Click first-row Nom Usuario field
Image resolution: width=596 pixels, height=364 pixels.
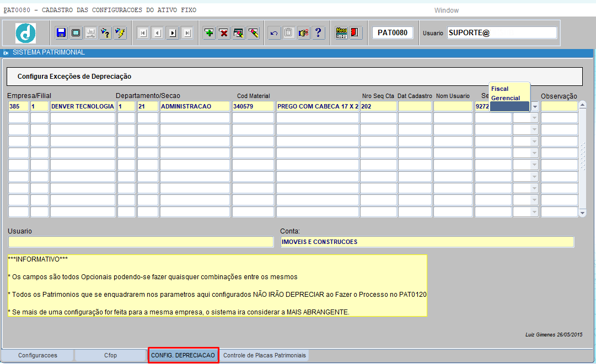tap(453, 106)
